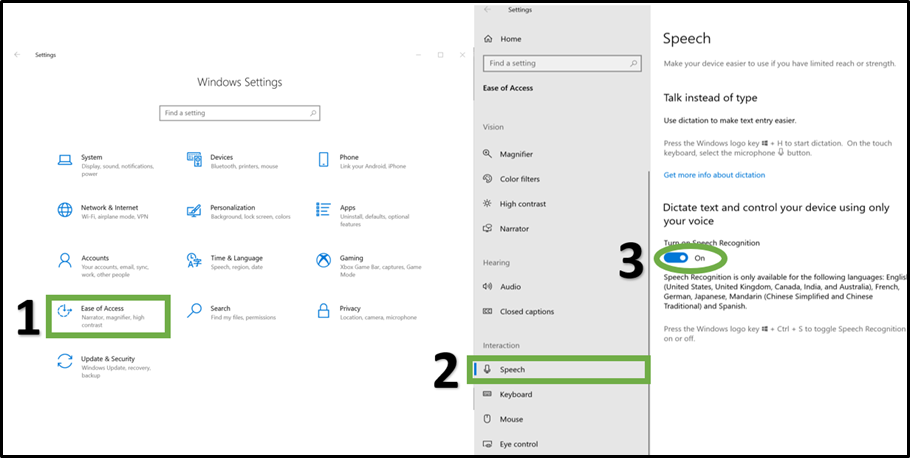Select Speech in the Interaction sidebar

point(512,369)
